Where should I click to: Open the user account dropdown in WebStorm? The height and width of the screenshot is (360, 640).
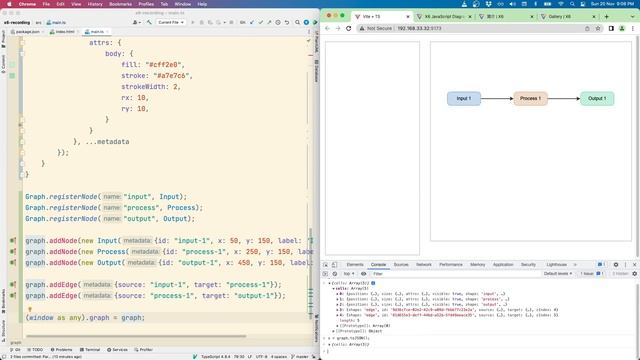(137, 22)
